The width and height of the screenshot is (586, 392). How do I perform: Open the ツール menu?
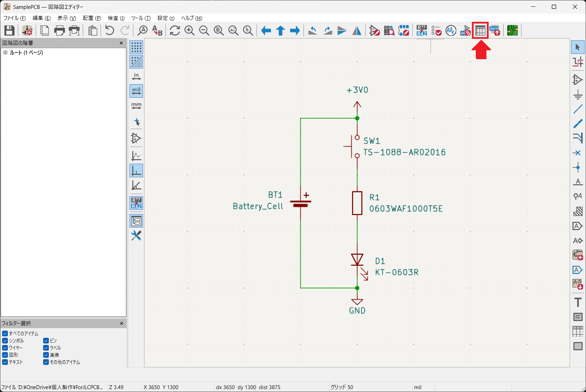pyautogui.click(x=141, y=18)
